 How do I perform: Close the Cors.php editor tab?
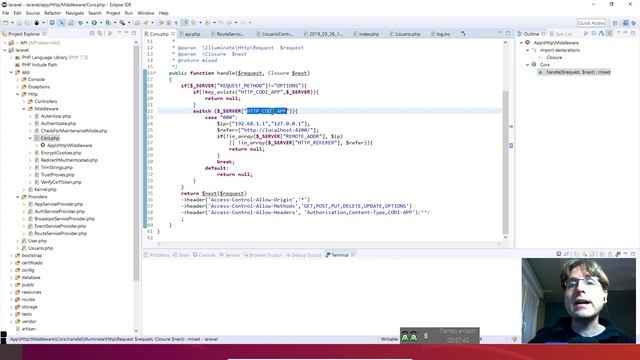pyautogui.click(x=173, y=34)
